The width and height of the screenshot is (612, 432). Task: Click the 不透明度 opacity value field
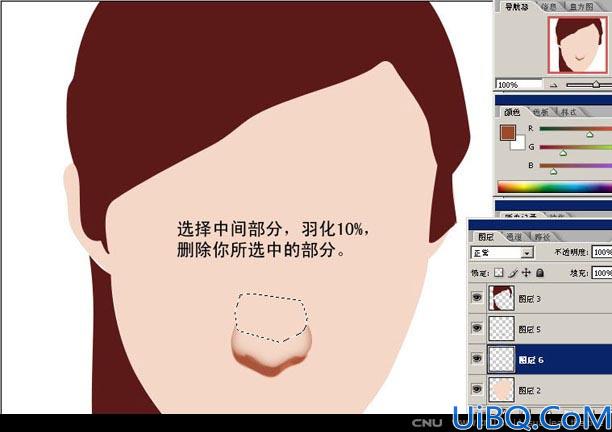[x=602, y=252]
